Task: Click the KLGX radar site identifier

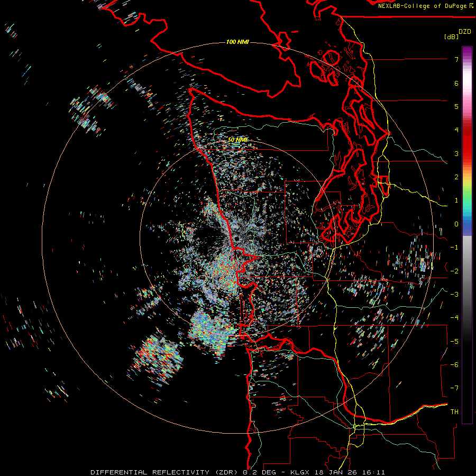Action: 300,472
